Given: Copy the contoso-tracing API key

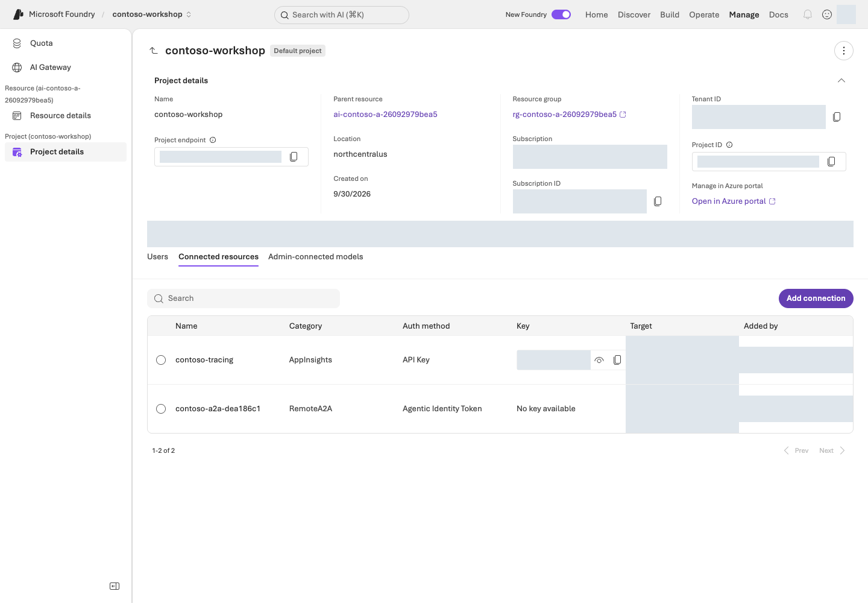Looking at the screenshot, I should (617, 360).
